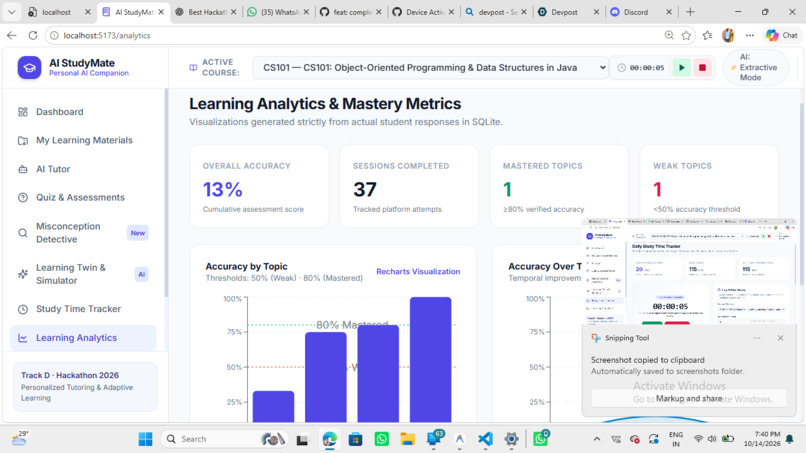Open Snipping Tool notification options menu
This screenshot has height=453, width=806.
click(757, 338)
